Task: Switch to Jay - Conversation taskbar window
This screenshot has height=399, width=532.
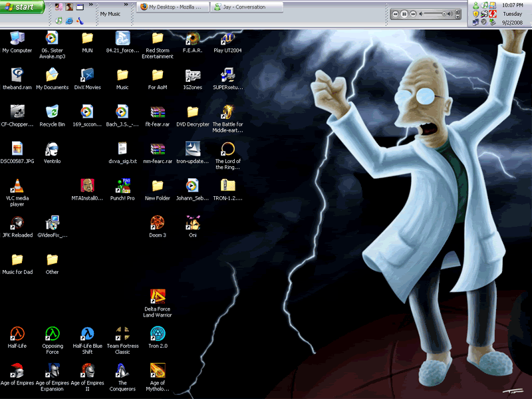Action: tap(247, 7)
